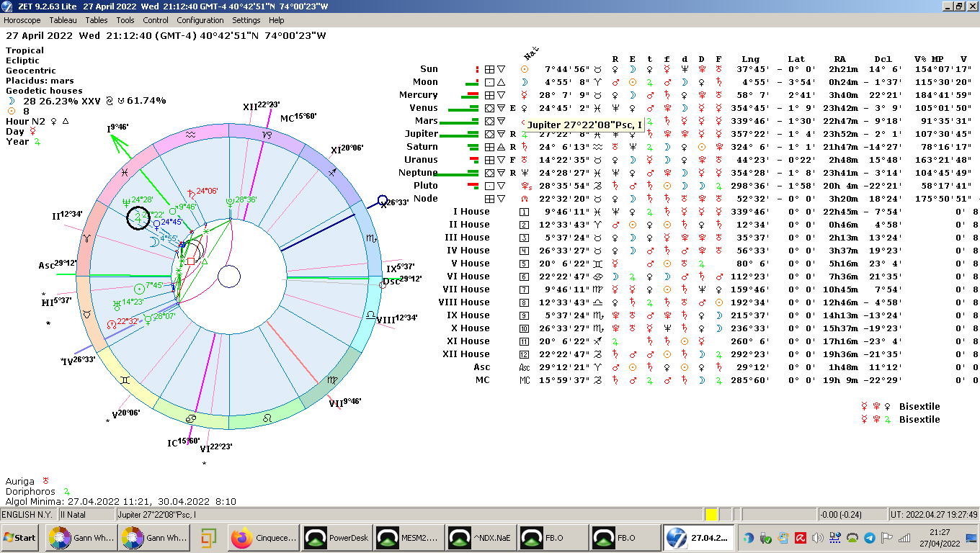980x553 pixels.
Task: Click the upward triangle icon in the Moon row
Action: point(501,82)
